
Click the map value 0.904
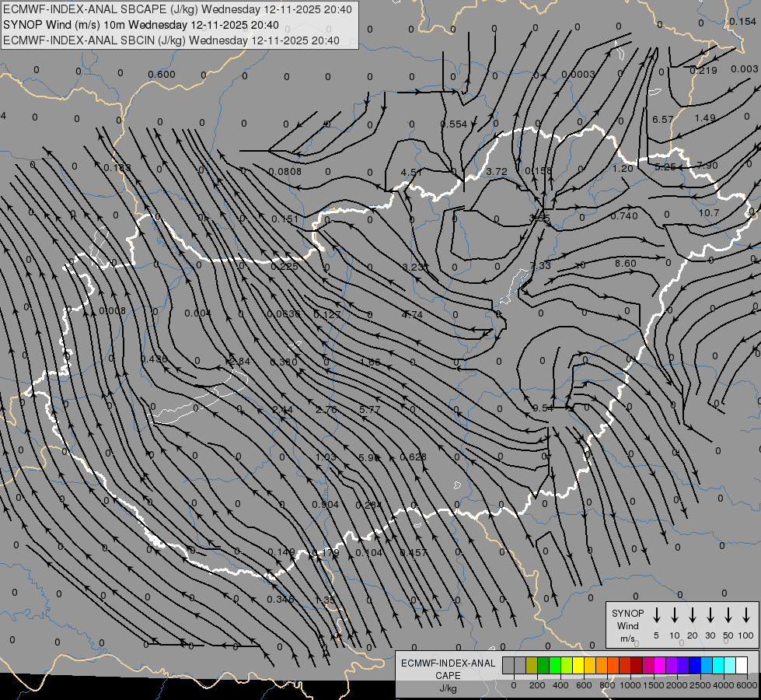tap(325, 505)
